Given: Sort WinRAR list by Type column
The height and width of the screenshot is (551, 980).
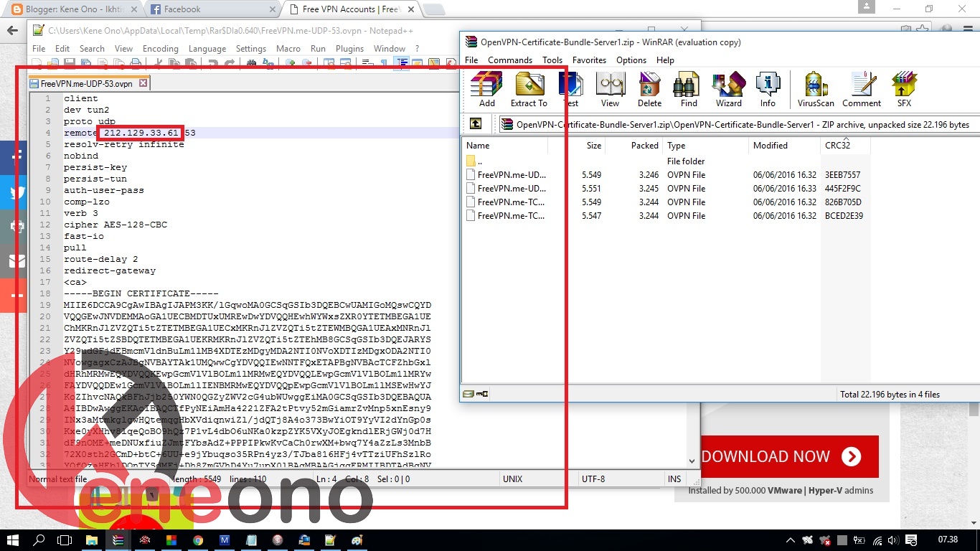Looking at the screenshot, I should 705,145.
